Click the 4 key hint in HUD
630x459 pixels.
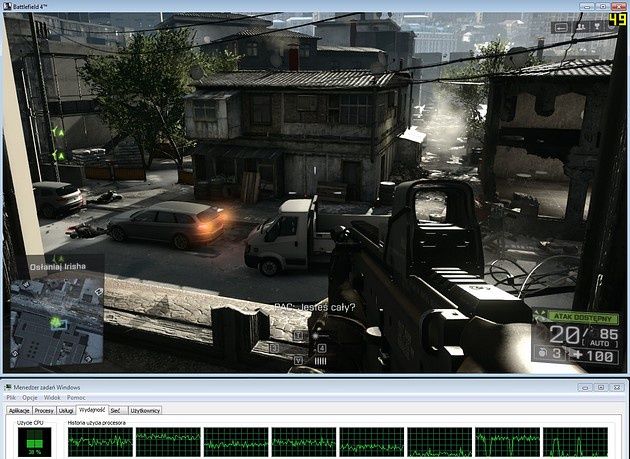point(322,348)
